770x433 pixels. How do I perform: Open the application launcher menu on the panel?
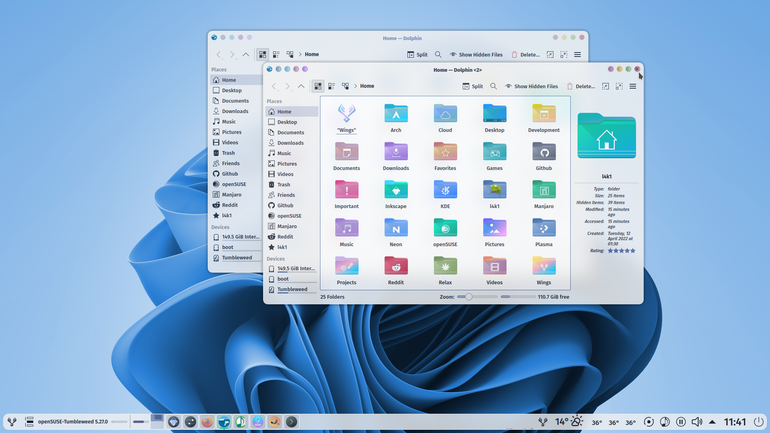12,422
